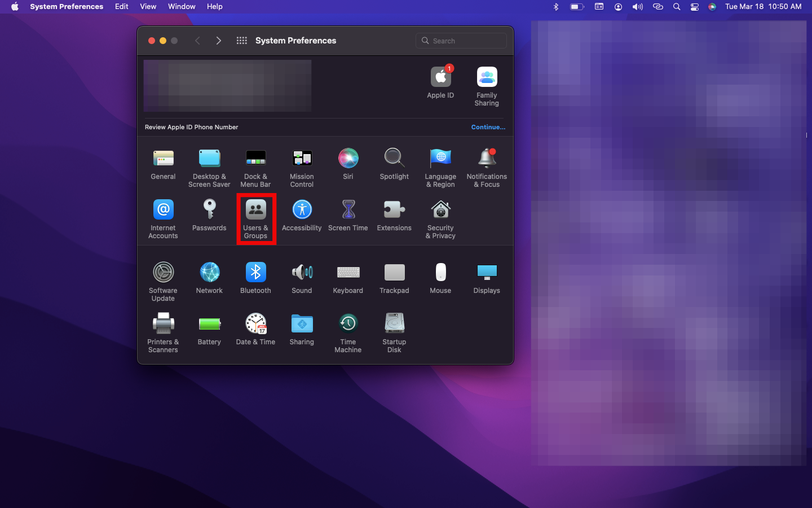Open Spotlight search in menu bar
The width and height of the screenshot is (812, 508).
point(677,7)
